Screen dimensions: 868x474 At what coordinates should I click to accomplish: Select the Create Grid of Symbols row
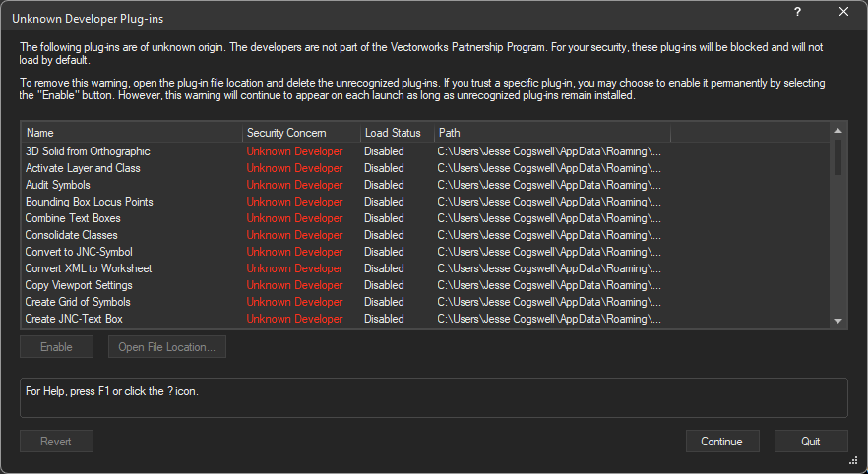[x=78, y=302]
